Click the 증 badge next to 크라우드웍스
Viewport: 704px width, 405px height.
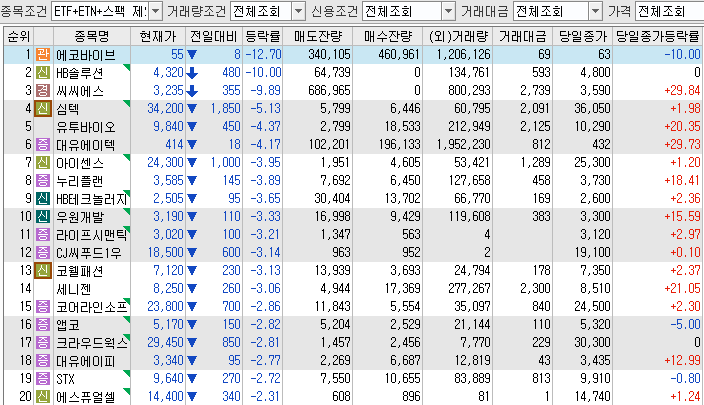pyautogui.click(x=43, y=343)
